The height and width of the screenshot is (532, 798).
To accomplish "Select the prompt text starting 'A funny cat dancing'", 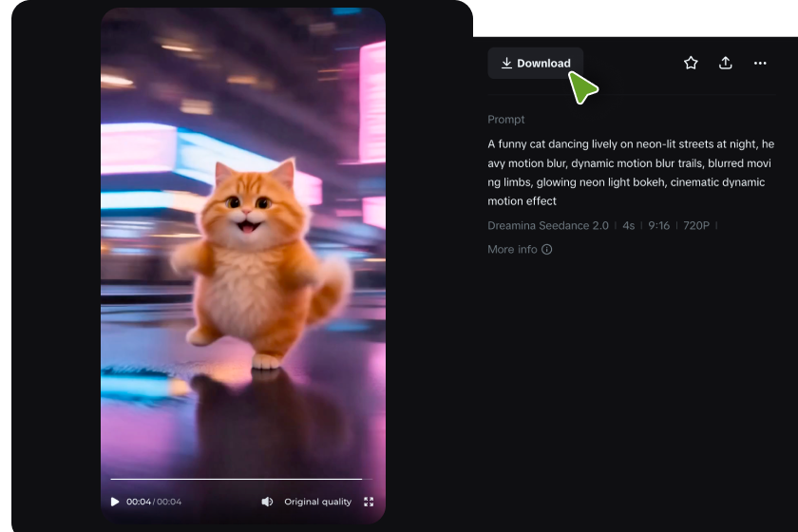I will pyautogui.click(x=631, y=173).
